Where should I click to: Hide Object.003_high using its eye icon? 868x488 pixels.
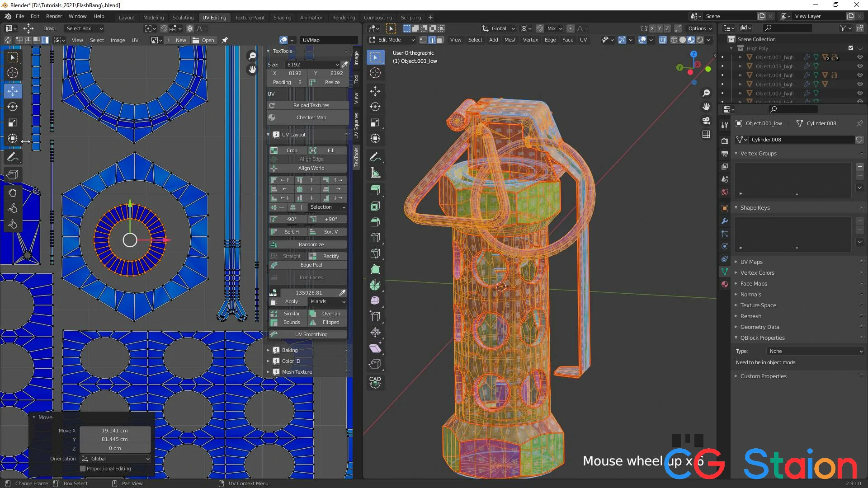[859, 66]
